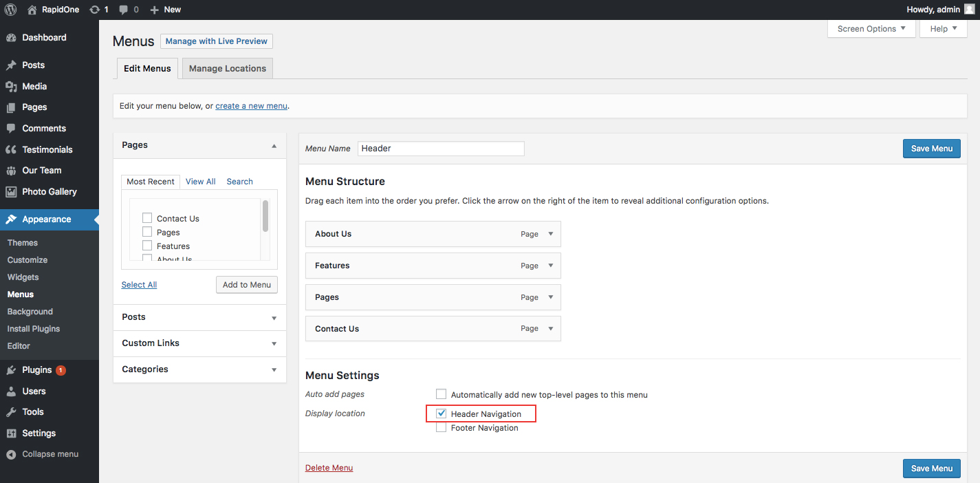The image size is (980, 483).
Task: Check Footer Navigation display location
Action: tap(442, 428)
